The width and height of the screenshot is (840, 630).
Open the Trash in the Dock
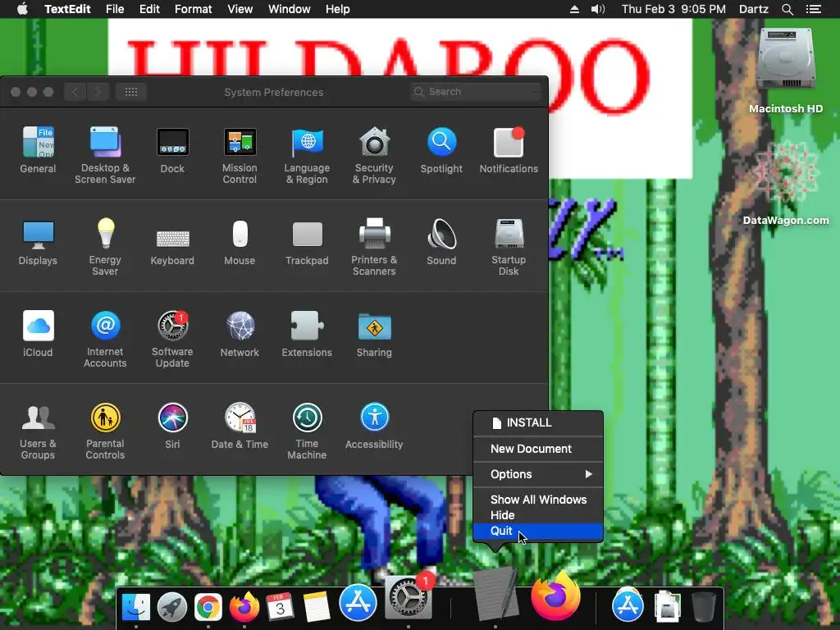703,607
